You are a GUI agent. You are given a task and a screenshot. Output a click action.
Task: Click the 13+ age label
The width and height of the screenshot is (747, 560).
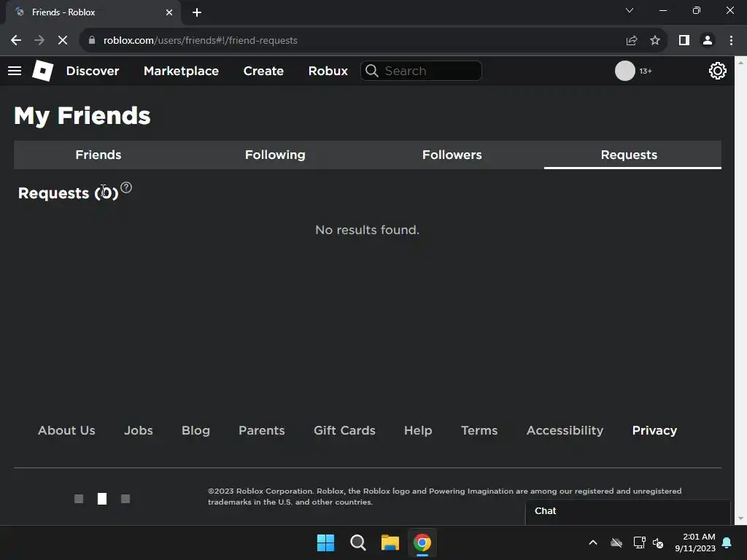coord(646,71)
